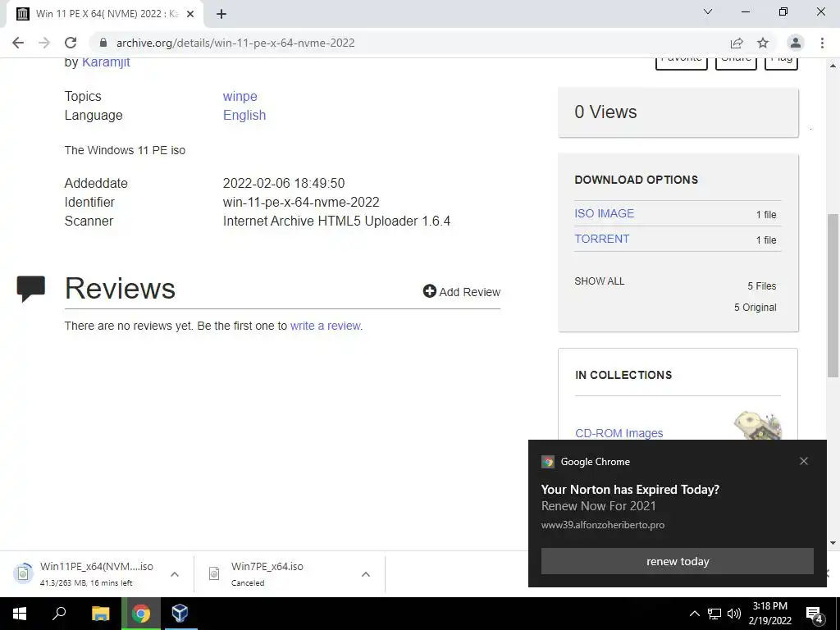Click the renew today notification button
840x630 pixels.
[x=677, y=561]
